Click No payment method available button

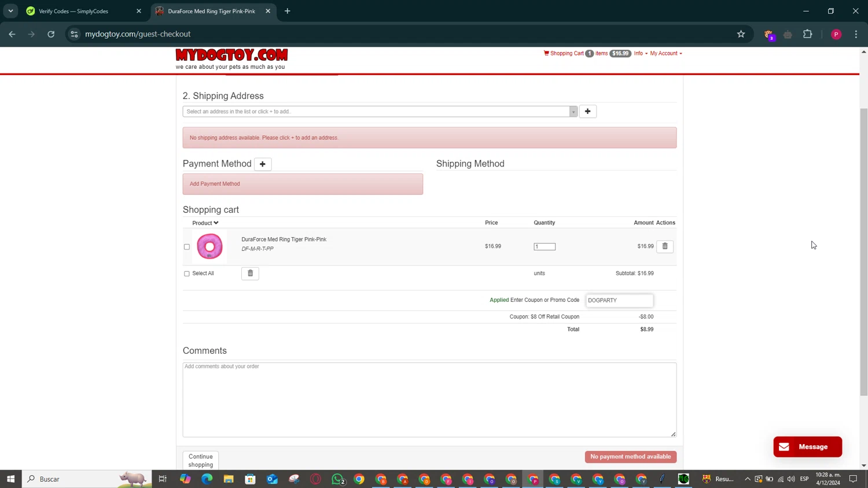[631, 457]
